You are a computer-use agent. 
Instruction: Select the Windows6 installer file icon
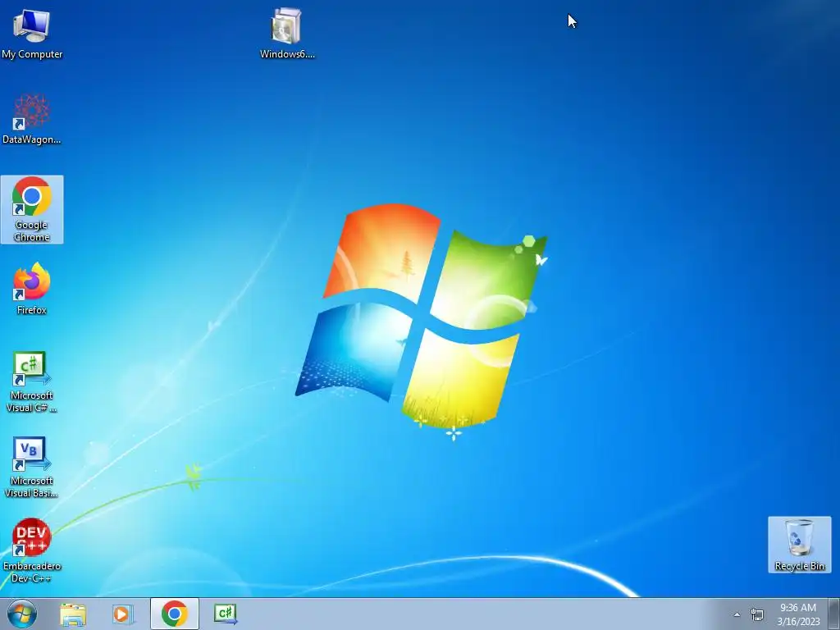click(286, 33)
